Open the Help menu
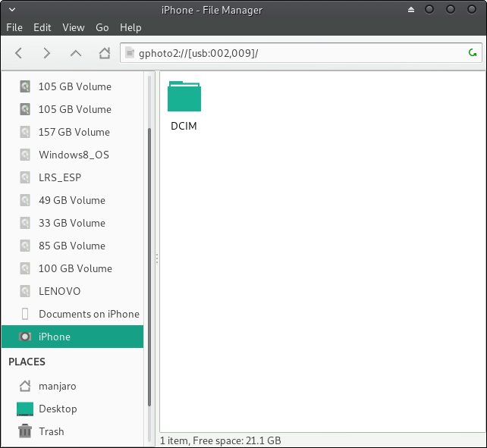The height and width of the screenshot is (448, 487). (130, 27)
